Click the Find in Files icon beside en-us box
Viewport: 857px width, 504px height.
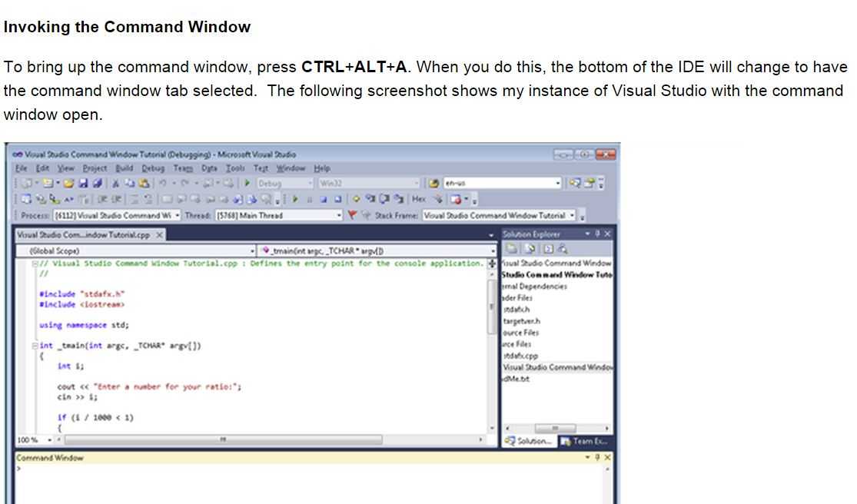[x=434, y=184]
